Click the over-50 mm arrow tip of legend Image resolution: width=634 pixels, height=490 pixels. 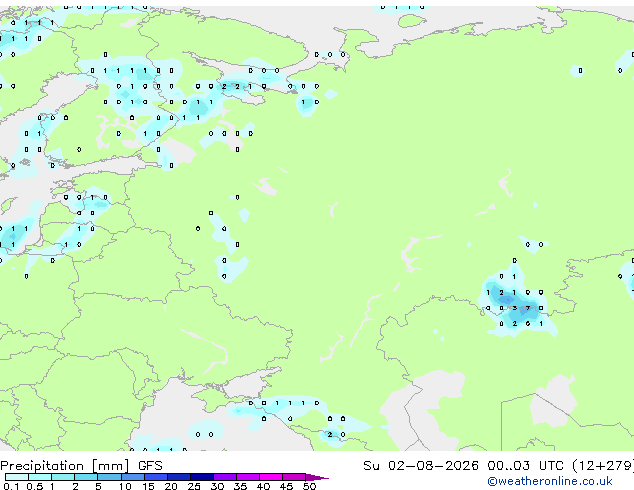(x=317, y=477)
